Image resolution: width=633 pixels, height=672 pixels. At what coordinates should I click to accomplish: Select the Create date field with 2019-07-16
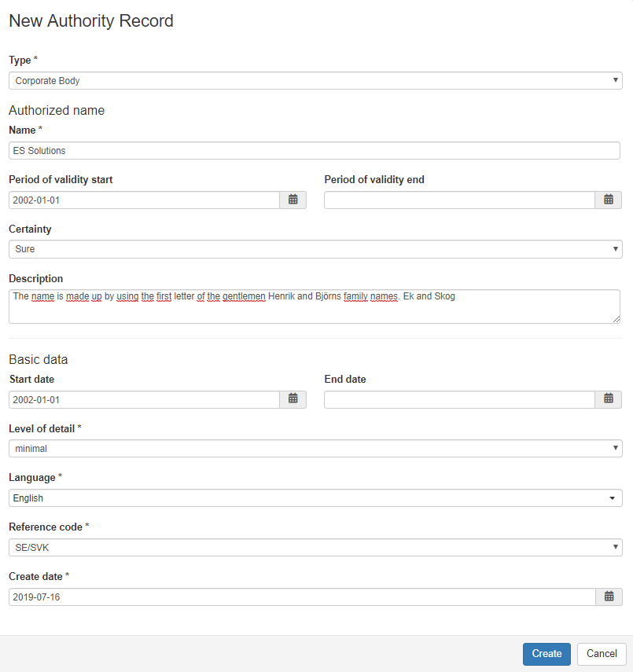click(x=303, y=597)
